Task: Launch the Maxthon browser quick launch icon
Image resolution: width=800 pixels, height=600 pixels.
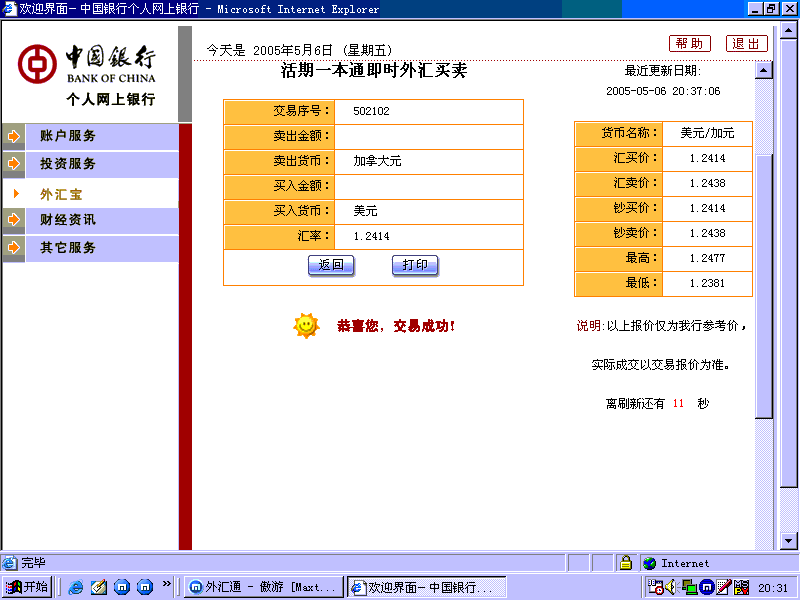Action: point(122,586)
